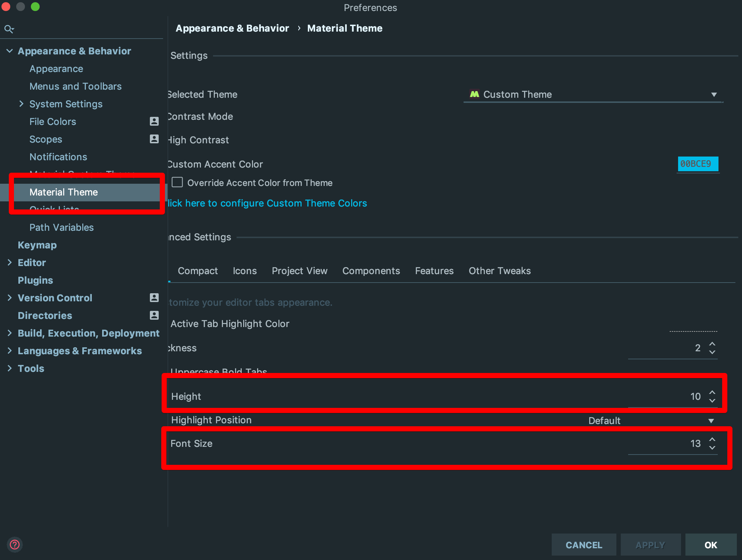The width and height of the screenshot is (742, 560).
Task: Increase the Height value with up arrow
Action: coord(712,392)
